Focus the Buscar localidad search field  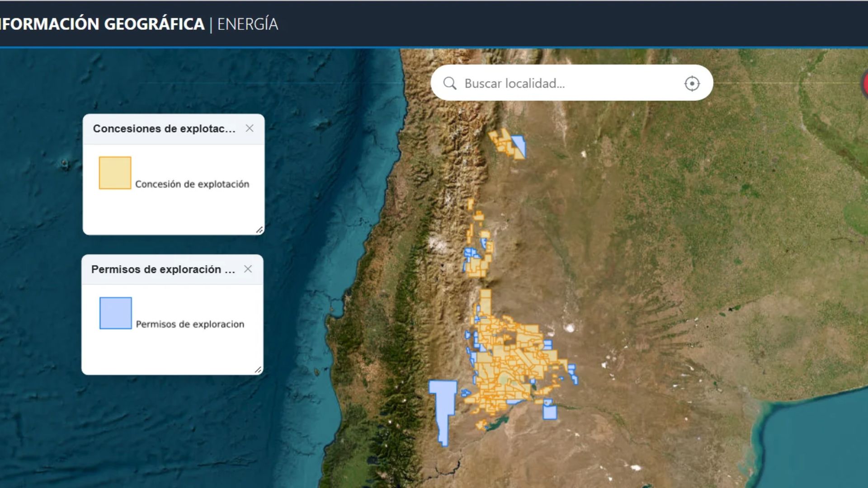pyautogui.click(x=571, y=83)
